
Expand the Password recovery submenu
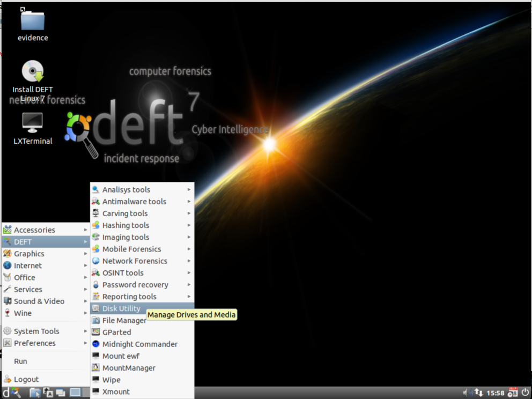click(142, 285)
